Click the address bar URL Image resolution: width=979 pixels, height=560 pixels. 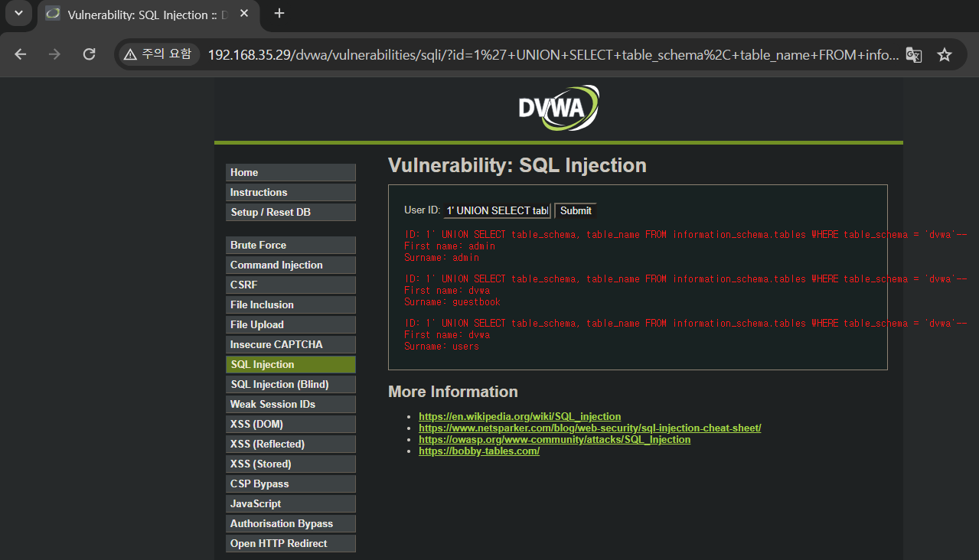(553, 55)
